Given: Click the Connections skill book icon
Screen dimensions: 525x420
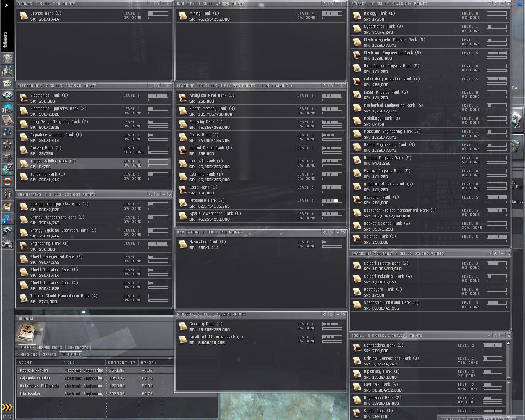Looking at the screenshot, I should (x=357, y=348).
